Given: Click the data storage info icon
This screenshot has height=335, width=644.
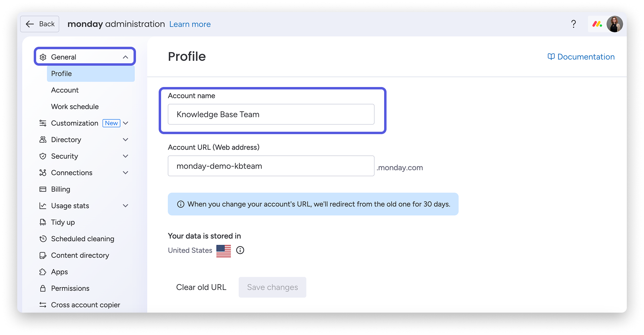Looking at the screenshot, I should (x=240, y=250).
